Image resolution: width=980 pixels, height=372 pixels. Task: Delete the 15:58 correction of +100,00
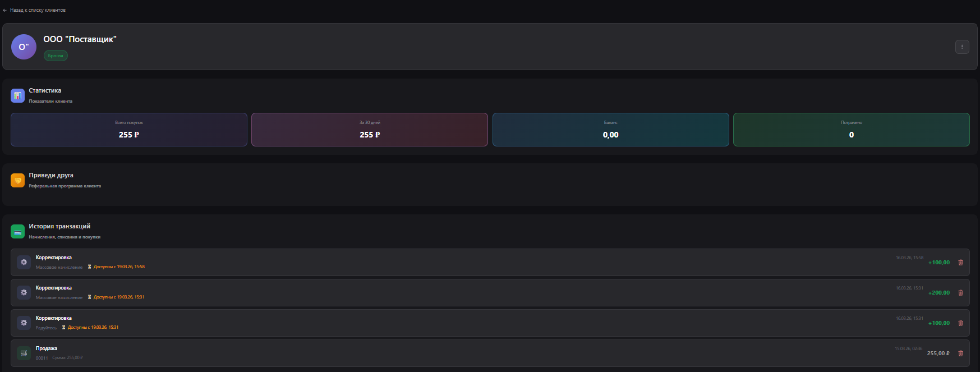960,263
